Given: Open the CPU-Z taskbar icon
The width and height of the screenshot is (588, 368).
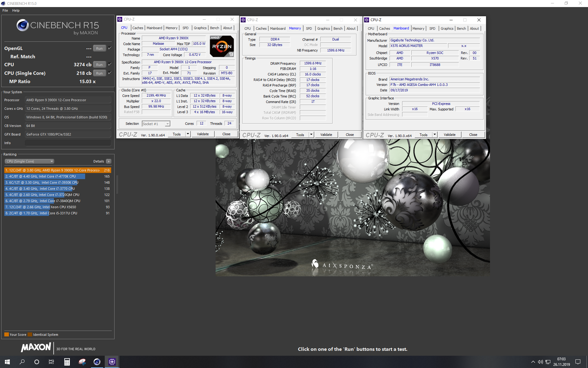Looking at the screenshot, I should click(112, 362).
